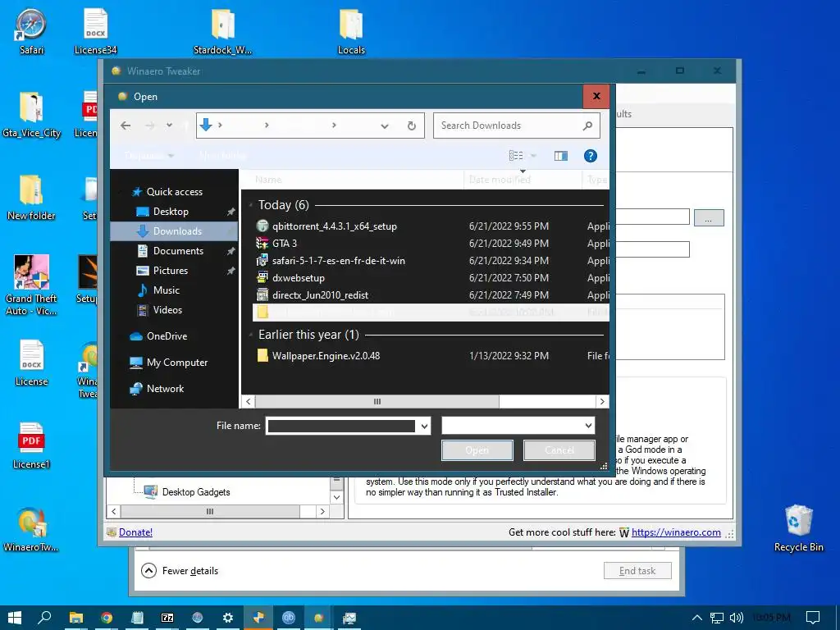This screenshot has height=630, width=840.
Task: Open the file type filter dropdown
Action: (518, 426)
